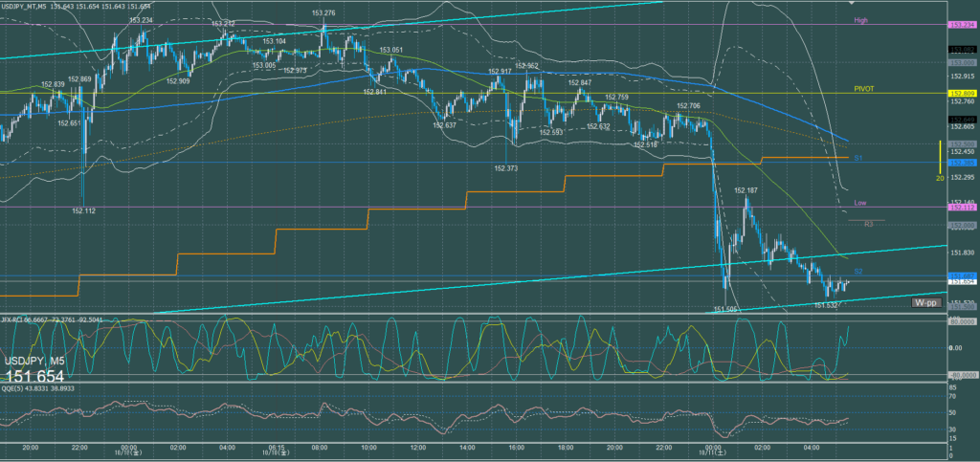Select the 06:15 time axis label
Image resolution: width=980 pixels, height=462 pixels.
[x=275, y=446]
